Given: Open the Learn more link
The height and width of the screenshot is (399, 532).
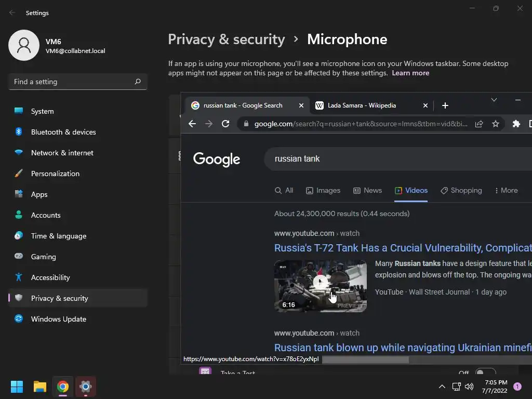Looking at the screenshot, I should (x=410, y=73).
